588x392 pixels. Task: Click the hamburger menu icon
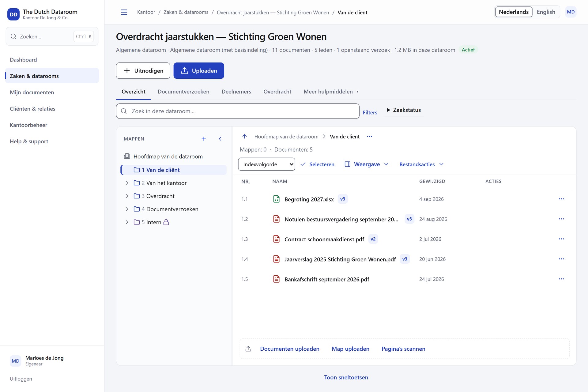[x=124, y=12]
